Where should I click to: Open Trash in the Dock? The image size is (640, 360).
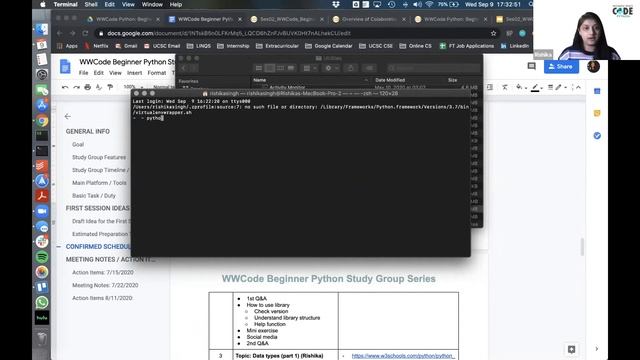[42, 338]
